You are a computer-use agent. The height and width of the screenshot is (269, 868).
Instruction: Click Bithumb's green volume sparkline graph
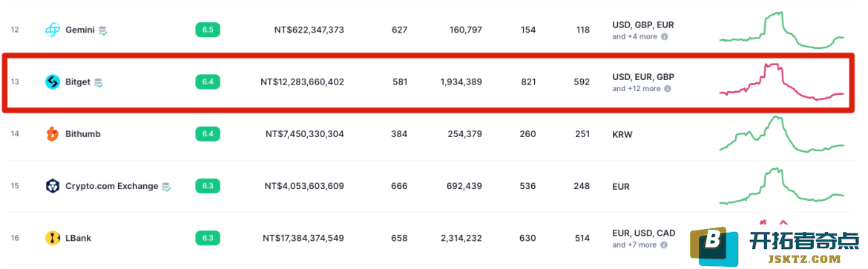click(x=782, y=134)
